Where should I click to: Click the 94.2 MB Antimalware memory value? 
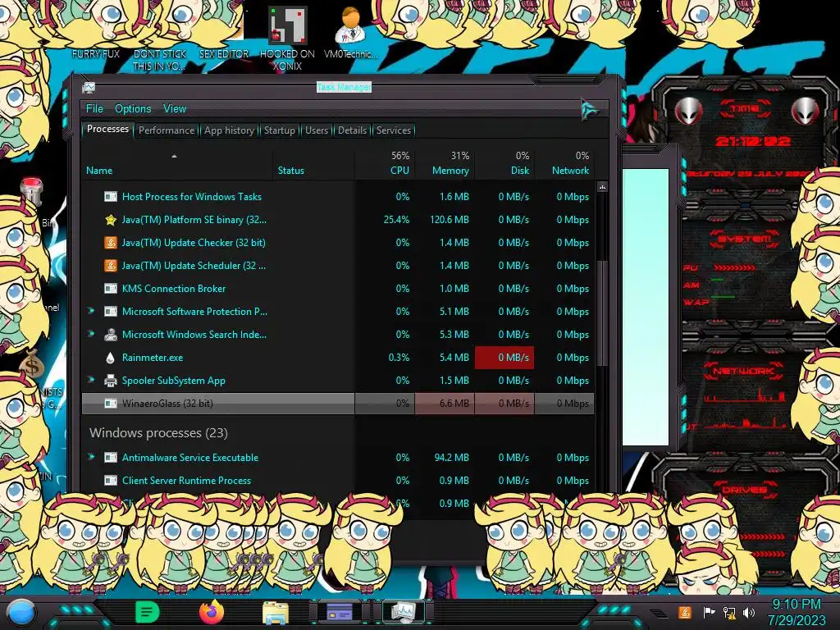[452, 458]
